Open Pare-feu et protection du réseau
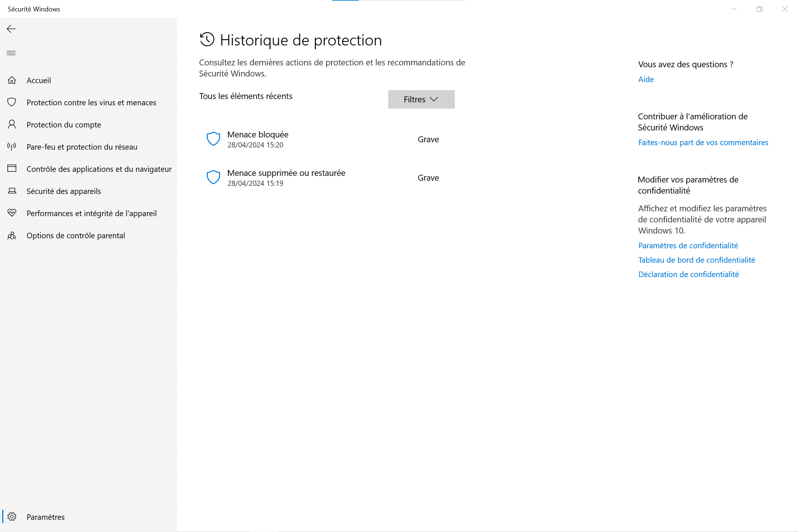 click(82, 147)
